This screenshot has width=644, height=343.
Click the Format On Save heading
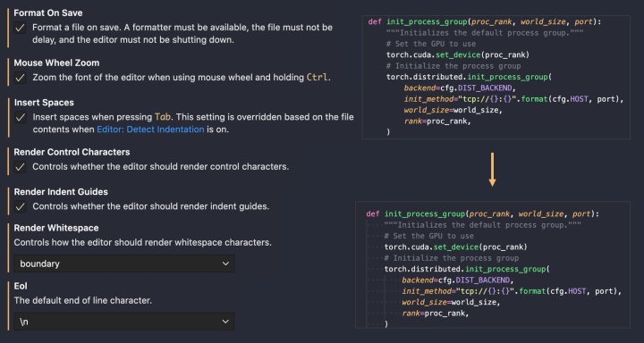tap(48, 13)
